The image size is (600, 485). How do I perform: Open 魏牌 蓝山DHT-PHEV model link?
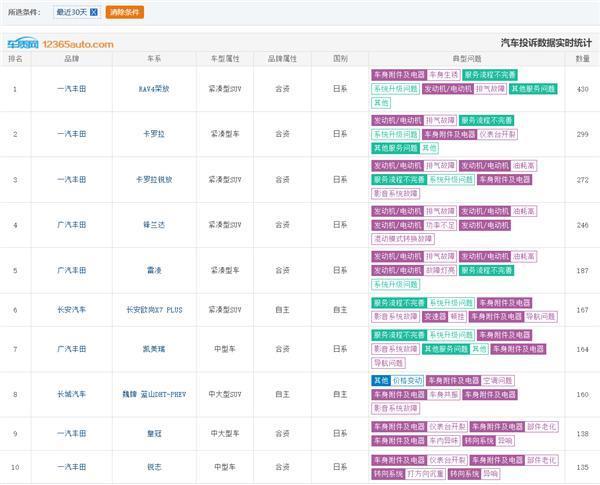pyautogui.click(x=154, y=394)
